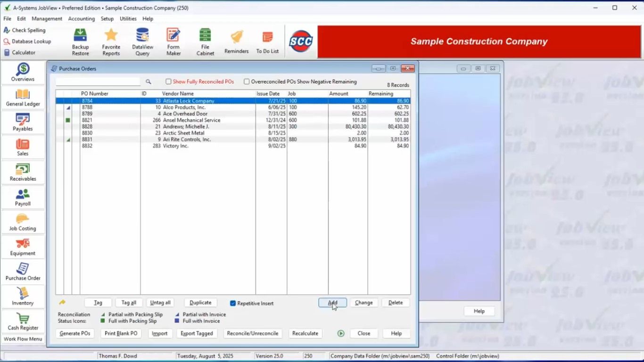The image size is (644, 362).
Task: Open Payroll module
Action: click(23, 197)
